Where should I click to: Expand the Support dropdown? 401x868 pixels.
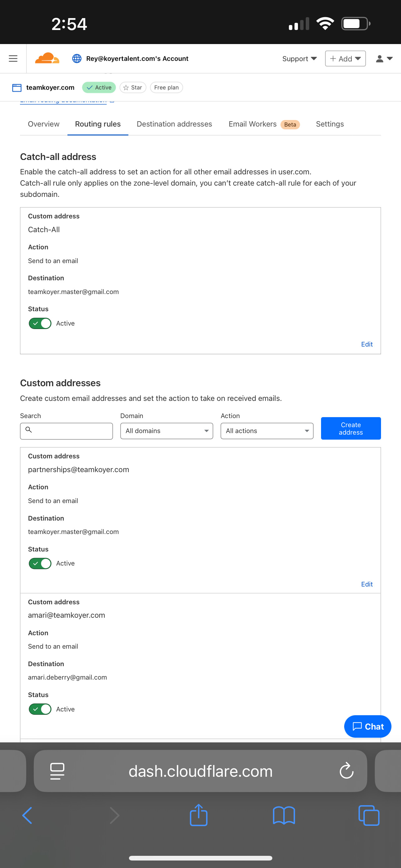coord(299,59)
